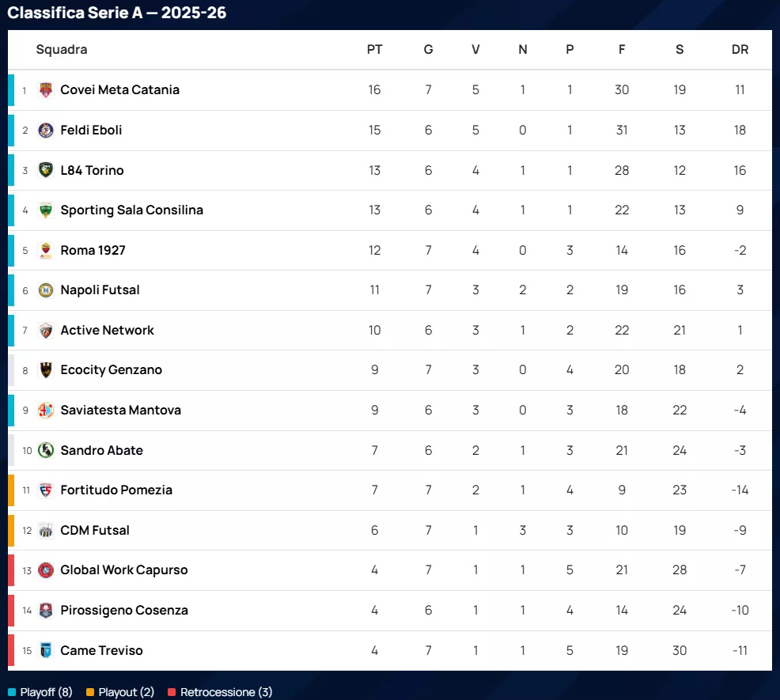The height and width of the screenshot is (700, 780).
Task: Click the Roma 1927 team logo
Action: coord(46,250)
